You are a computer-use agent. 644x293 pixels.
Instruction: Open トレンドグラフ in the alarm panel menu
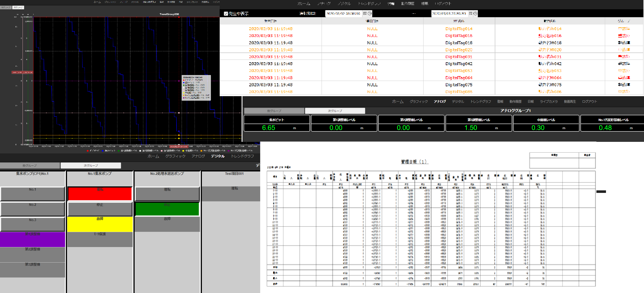(369, 4)
